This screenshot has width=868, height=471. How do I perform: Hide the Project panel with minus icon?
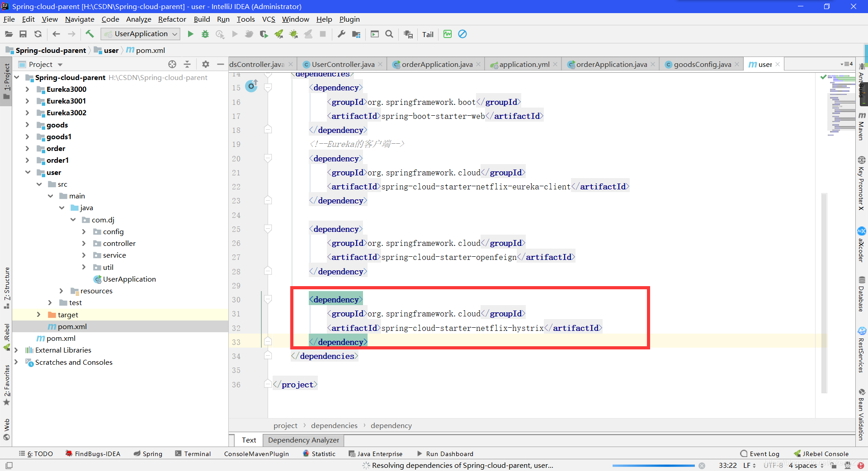click(220, 64)
